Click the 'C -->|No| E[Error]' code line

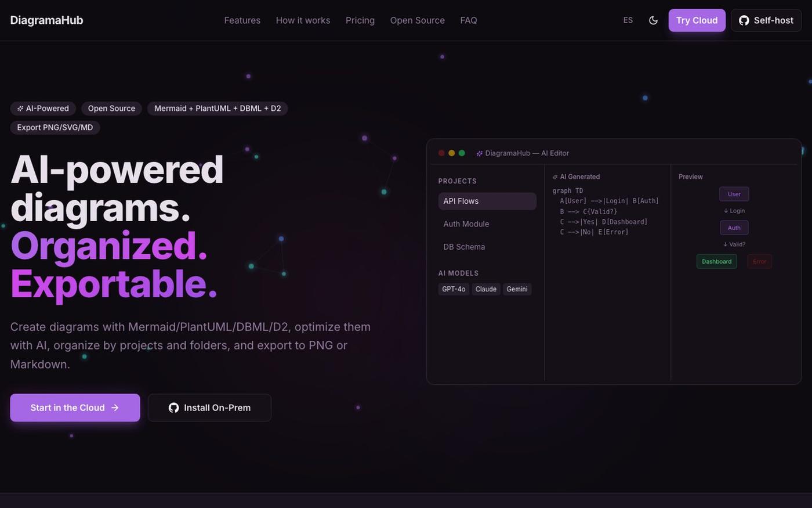594,232
